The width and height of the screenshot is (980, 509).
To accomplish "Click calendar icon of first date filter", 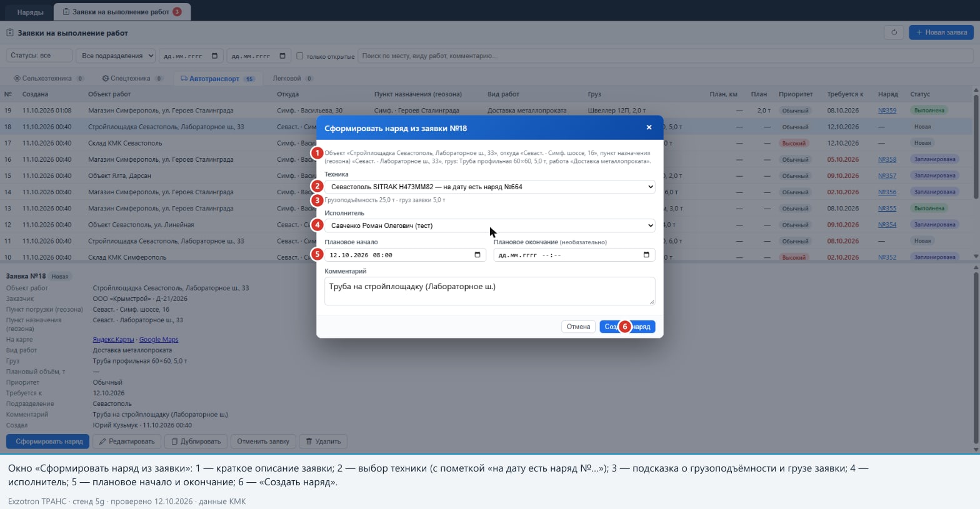I will pos(215,56).
